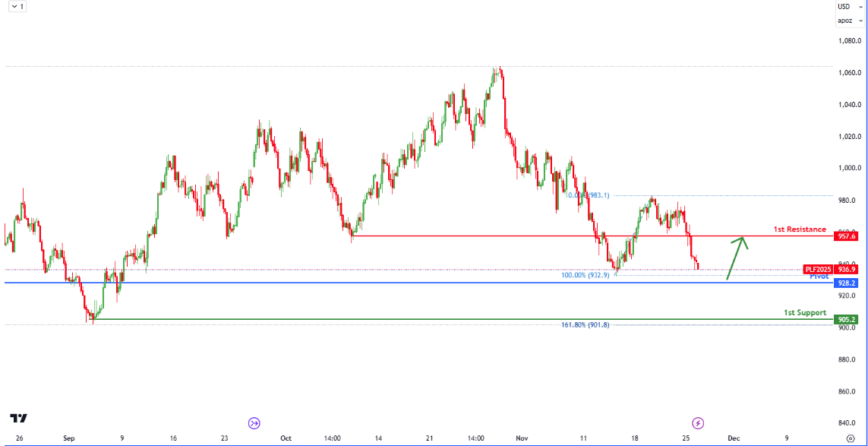Click the Fibonacci '161.80% (901.8)' label
Viewport: 868px width, 446px height.
coord(586,325)
